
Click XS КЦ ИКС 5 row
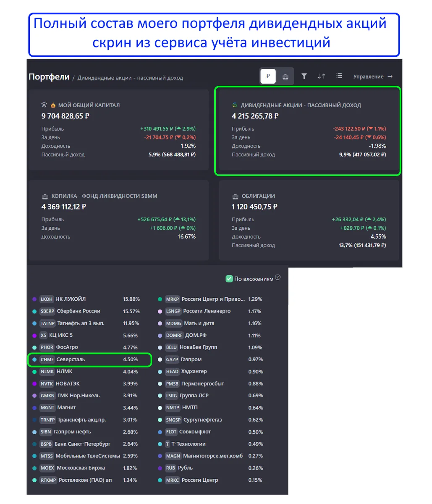86,335
